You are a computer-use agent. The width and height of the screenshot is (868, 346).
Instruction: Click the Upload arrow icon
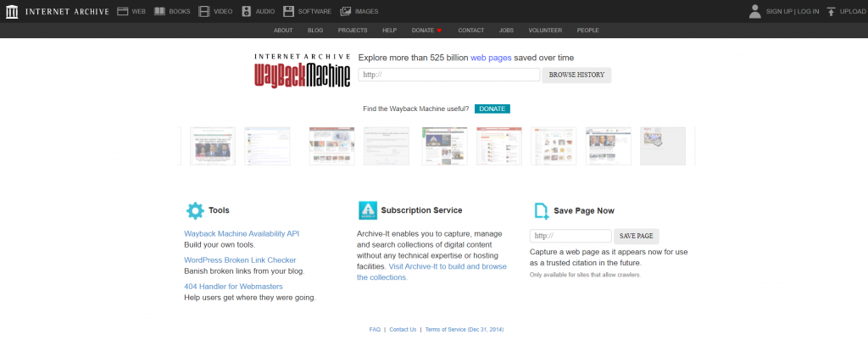tap(831, 11)
